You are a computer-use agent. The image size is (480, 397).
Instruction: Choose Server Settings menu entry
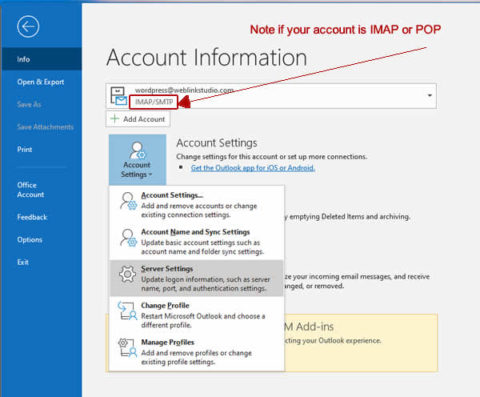pyautogui.click(x=197, y=278)
